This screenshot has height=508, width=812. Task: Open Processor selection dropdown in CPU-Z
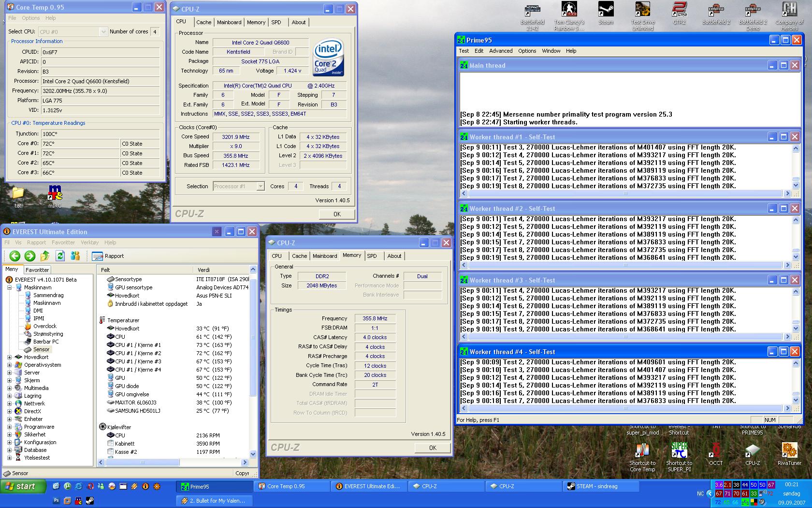[x=261, y=186]
